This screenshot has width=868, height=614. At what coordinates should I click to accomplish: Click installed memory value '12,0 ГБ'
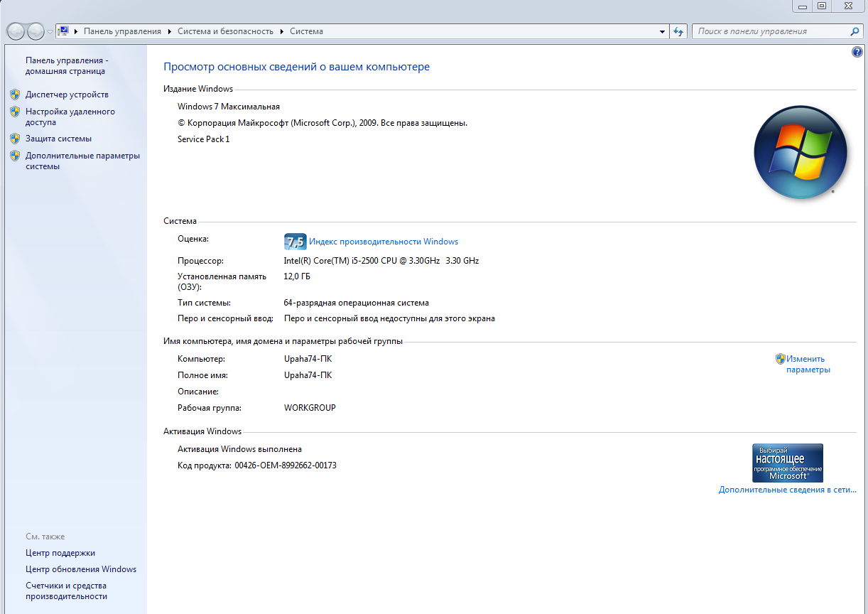(x=297, y=276)
